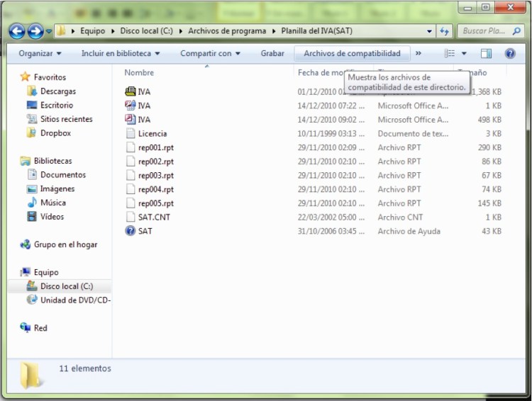Viewport: 532px width, 401px height.
Task: Expand the Organizar dropdown menu
Action: point(40,53)
